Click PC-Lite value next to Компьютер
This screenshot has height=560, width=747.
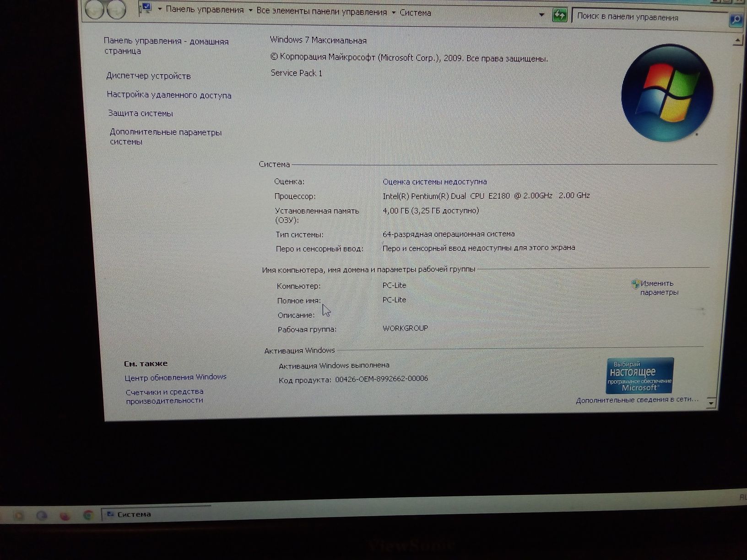(395, 285)
